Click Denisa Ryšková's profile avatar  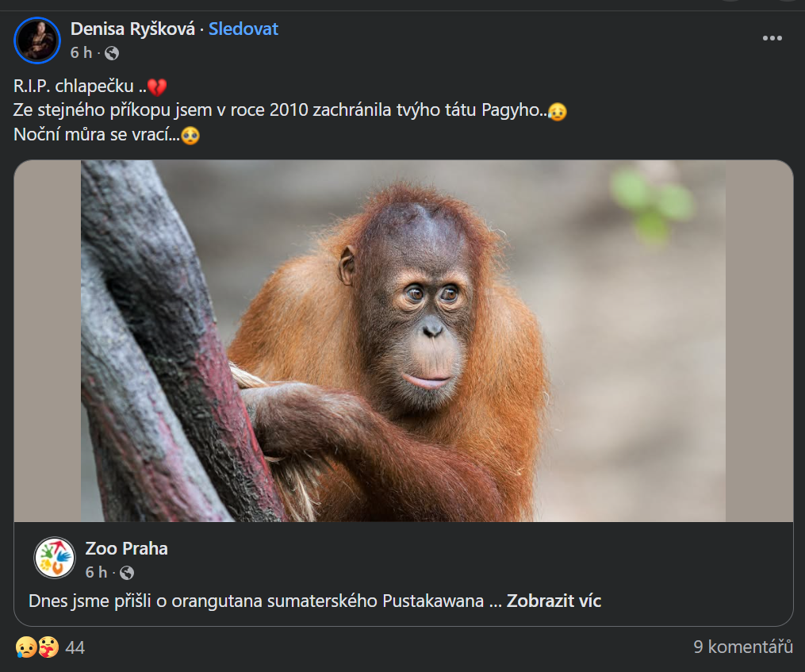coord(37,40)
